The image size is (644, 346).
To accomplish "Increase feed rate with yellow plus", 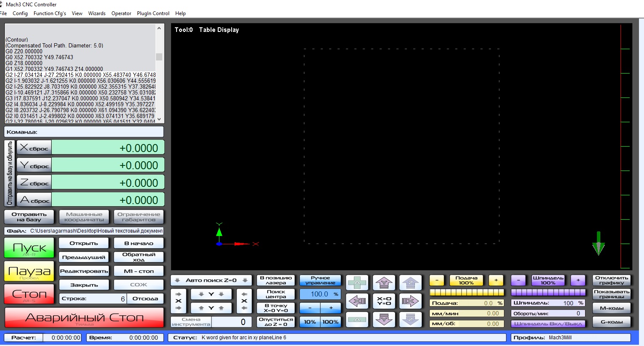I will click(496, 280).
